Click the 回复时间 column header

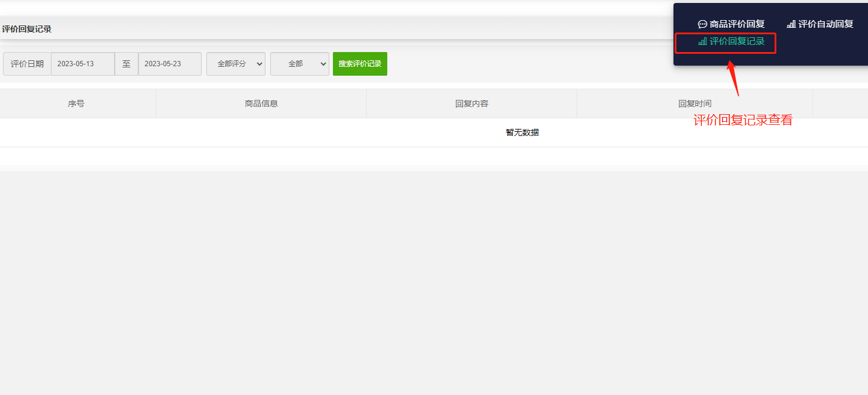pos(694,103)
